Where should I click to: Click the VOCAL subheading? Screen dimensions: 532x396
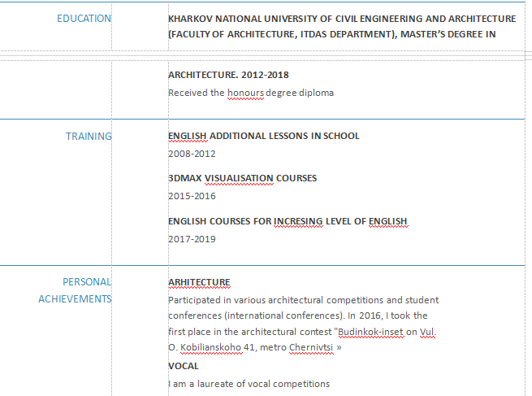183,366
